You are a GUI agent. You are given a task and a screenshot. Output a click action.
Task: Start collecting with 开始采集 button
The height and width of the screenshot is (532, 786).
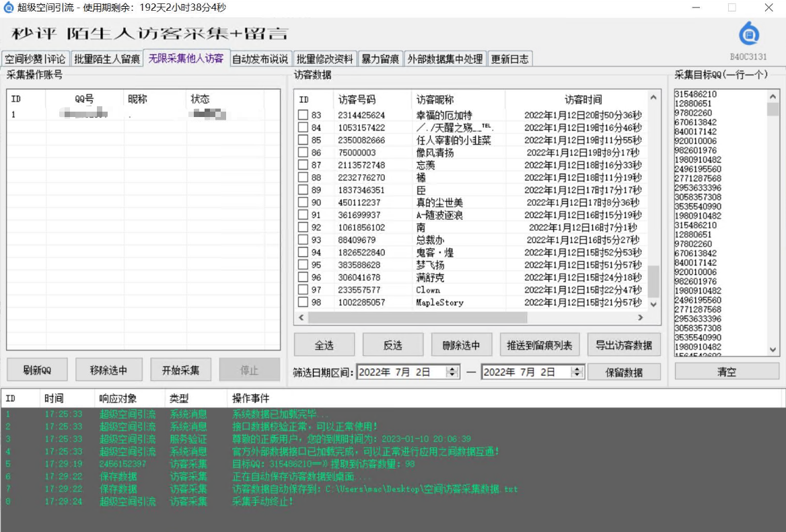pos(180,370)
